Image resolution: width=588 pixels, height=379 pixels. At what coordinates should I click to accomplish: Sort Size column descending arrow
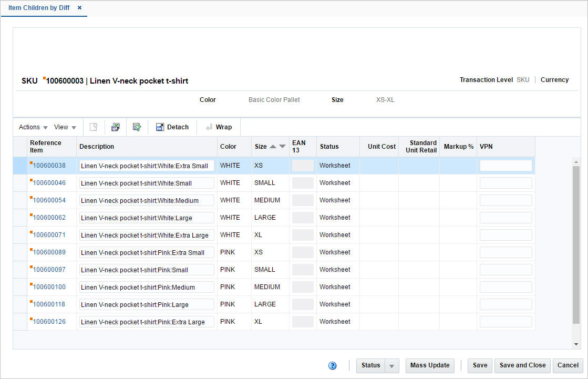point(282,146)
